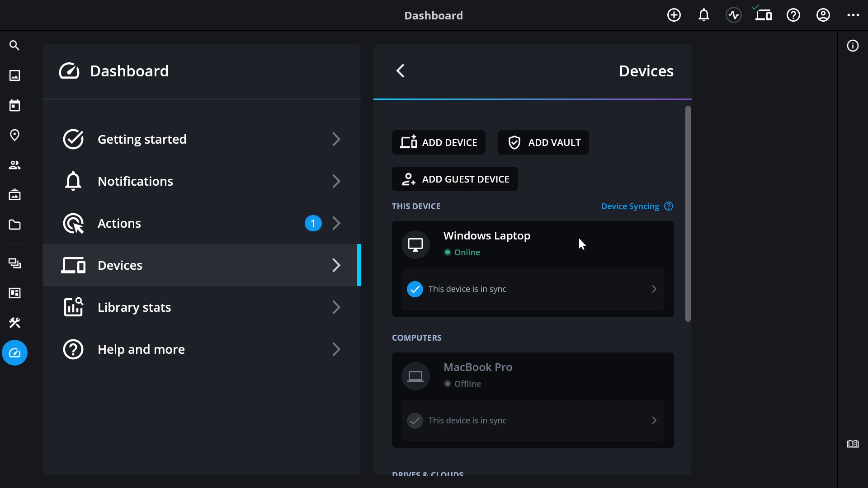Expand MacBook Pro sync details chevron

pos(654,420)
